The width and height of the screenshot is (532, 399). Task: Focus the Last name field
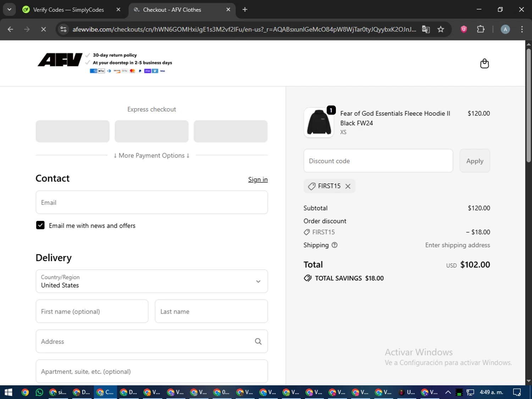click(x=211, y=311)
